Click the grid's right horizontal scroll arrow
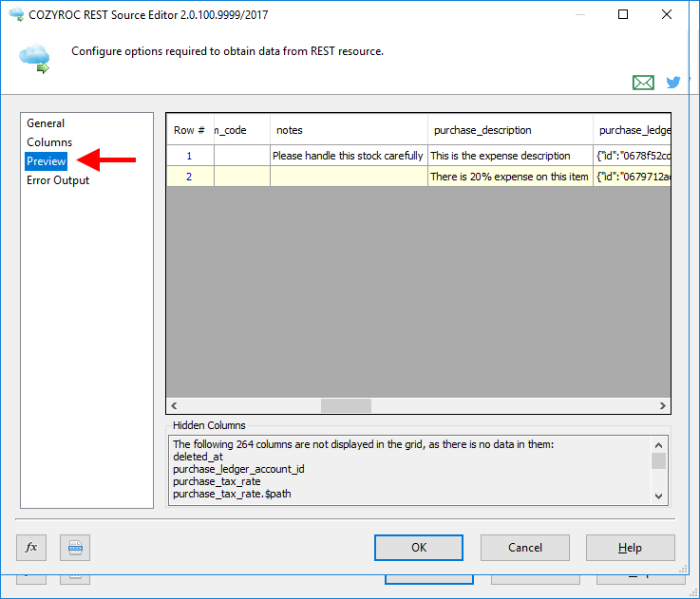Image resolution: width=700 pixels, height=599 pixels. (663, 405)
